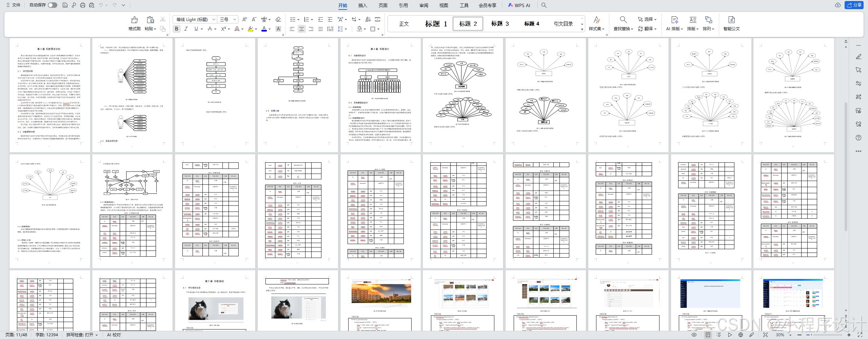Click the Share (分享) button

pyautogui.click(x=854, y=5)
